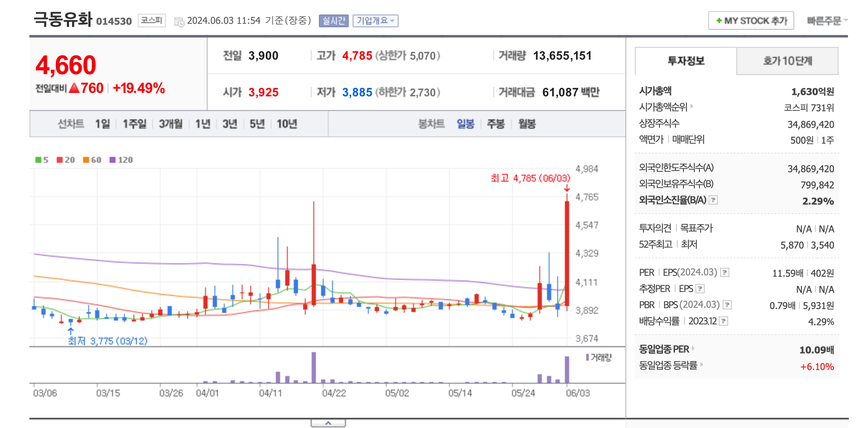Click the 최고 4,785 red arrow marker
Image resolution: width=868 pixels, height=428 pixels.
(567, 188)
